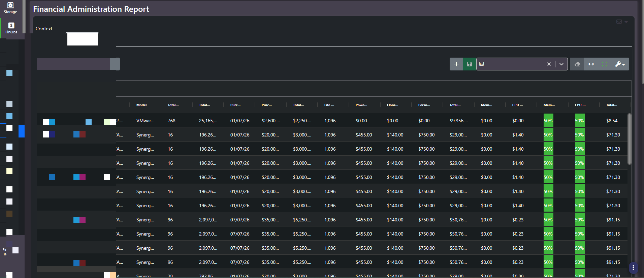644x278 pixels.
Task: Save the current view with the green disk icon
Action: 469,64
